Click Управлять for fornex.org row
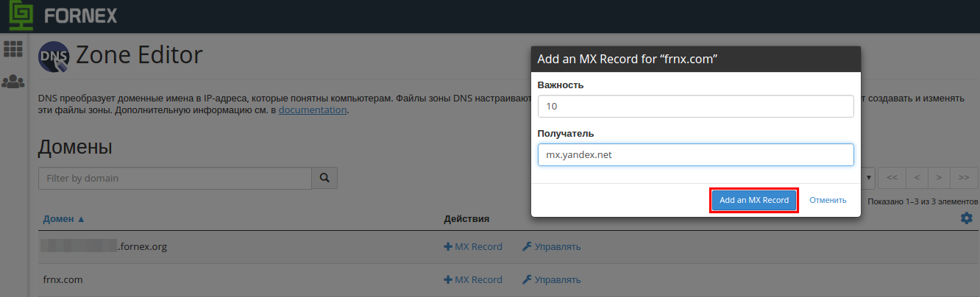Image resolution: width=980 pixels, height=297 pixels. (552, 247)
